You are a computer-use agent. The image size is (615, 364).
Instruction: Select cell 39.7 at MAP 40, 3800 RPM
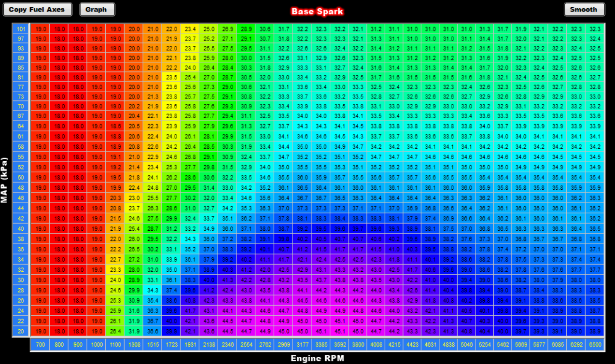coord(358,228)
